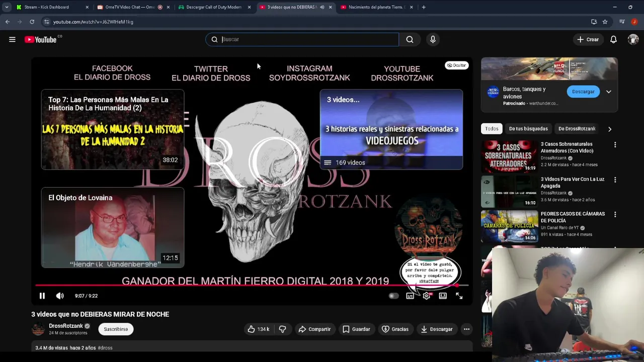Subscribe with the Suscribirse button
644x362 pixels.
(116, 329)
